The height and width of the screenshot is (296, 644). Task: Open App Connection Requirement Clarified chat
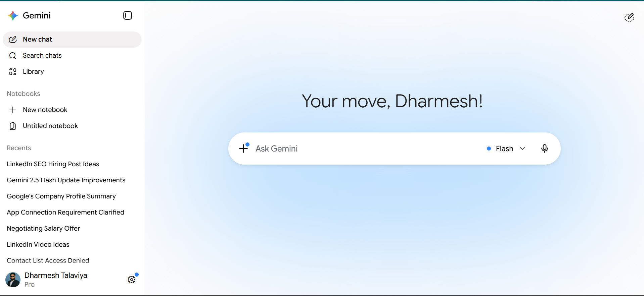tap(65, 212)
